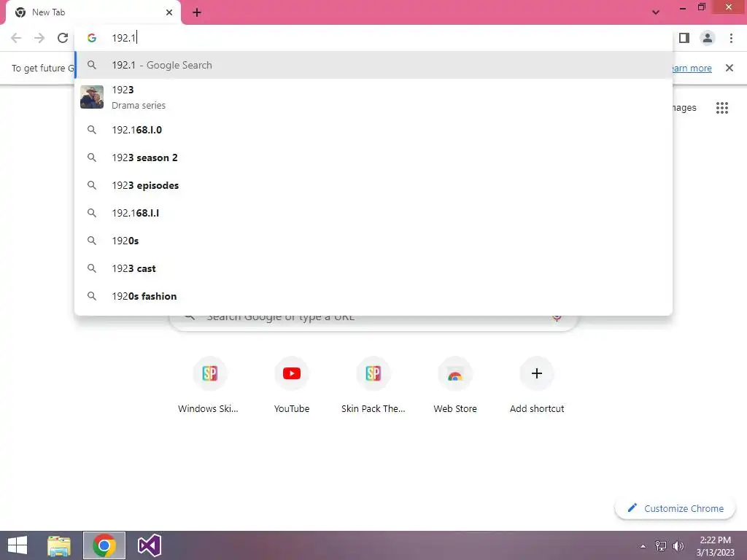Click the Chrome taskbar icon
747x560 pixels.
coord(104,545)
